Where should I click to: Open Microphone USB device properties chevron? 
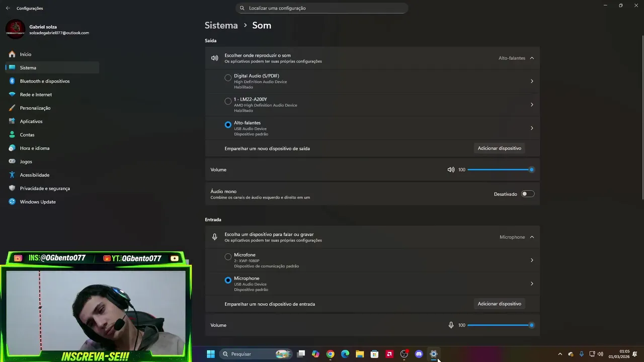pos(532,284)
